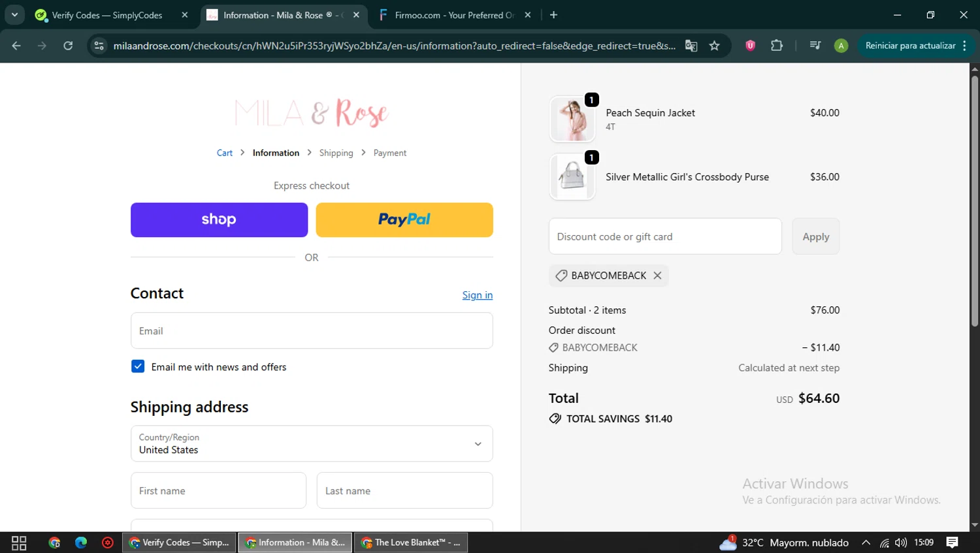Screen dimensions: 980x553
Task: Click the Shipping breadcrumb step
Action: coord(336,153)
